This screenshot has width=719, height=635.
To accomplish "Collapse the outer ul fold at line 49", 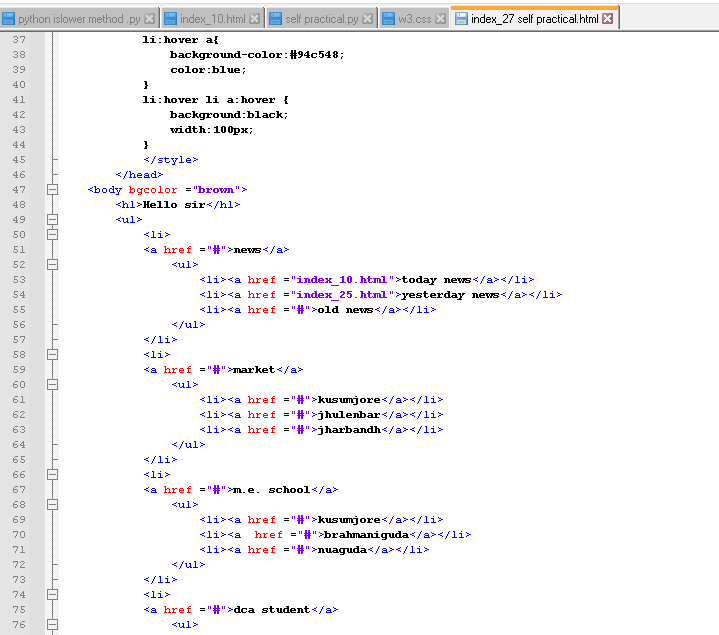I will click(x=53, y=219).
